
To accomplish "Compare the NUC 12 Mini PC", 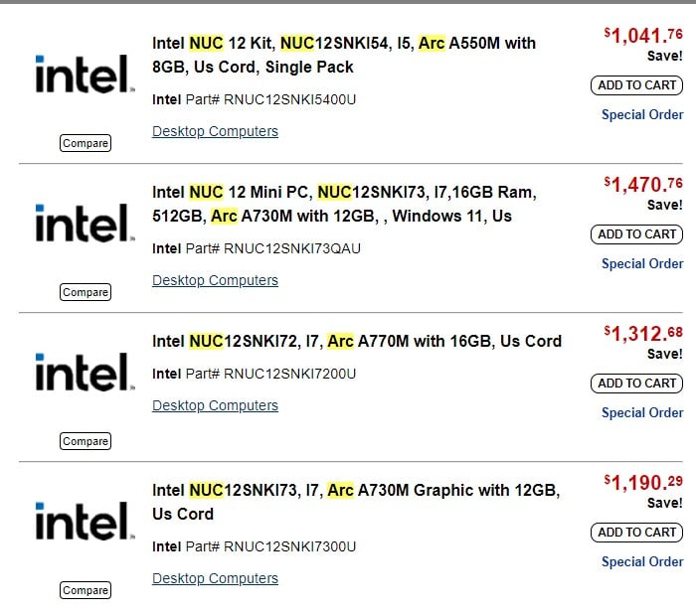I will (x=86, y=292).
